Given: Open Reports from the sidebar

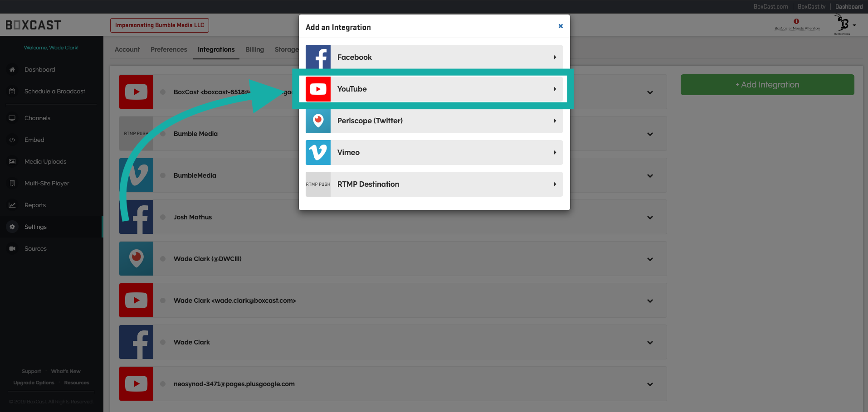Looking at the screenshot, I should (35, 205).
